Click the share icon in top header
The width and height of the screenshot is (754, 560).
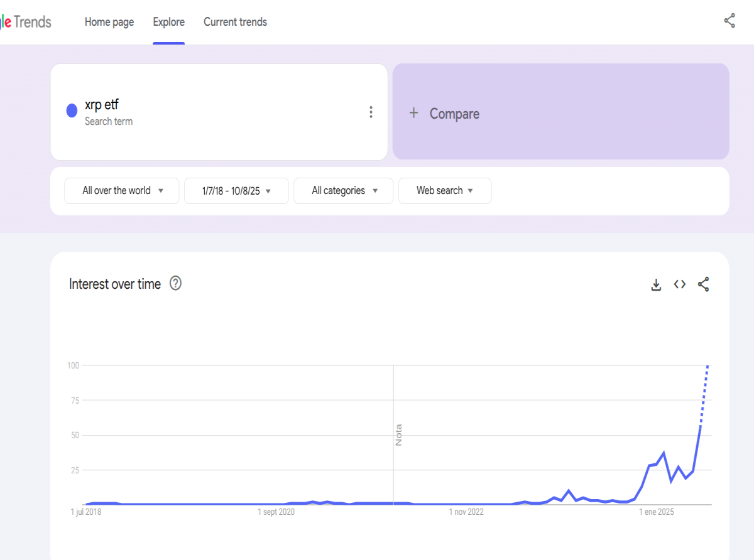729,21
